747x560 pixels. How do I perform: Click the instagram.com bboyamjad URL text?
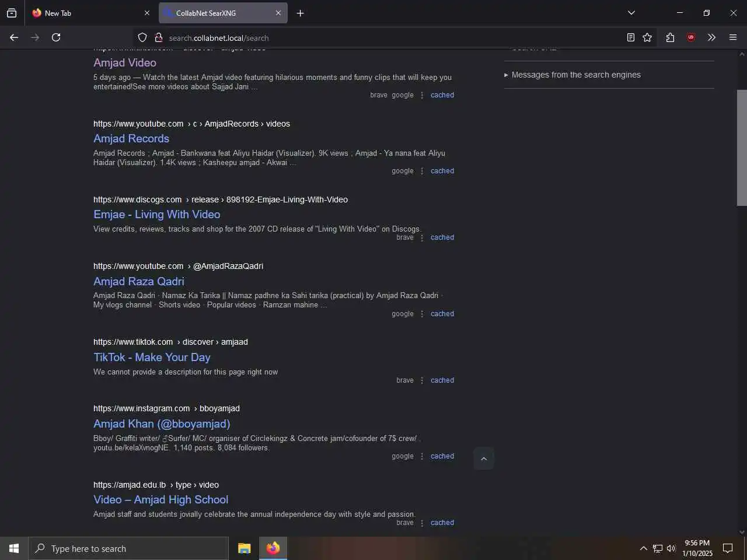pyautogui.click(x=166, y=408)
